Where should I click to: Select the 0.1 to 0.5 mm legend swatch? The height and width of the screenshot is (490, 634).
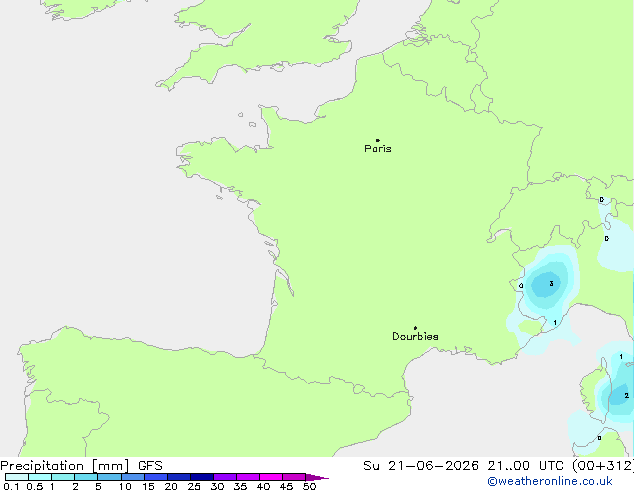coord(17,477)
